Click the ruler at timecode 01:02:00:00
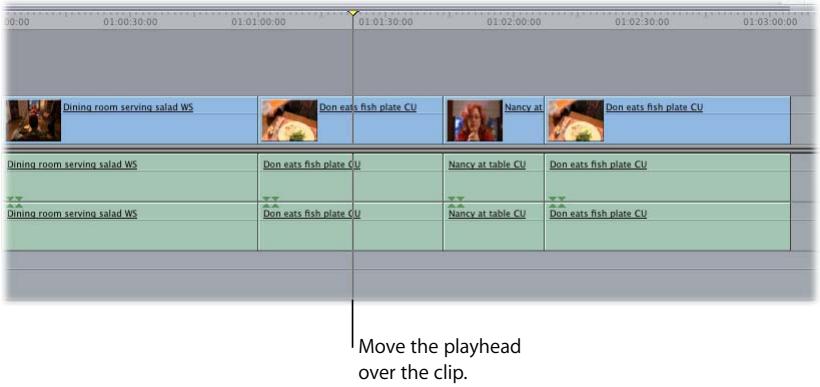 (x=514, y=22)
